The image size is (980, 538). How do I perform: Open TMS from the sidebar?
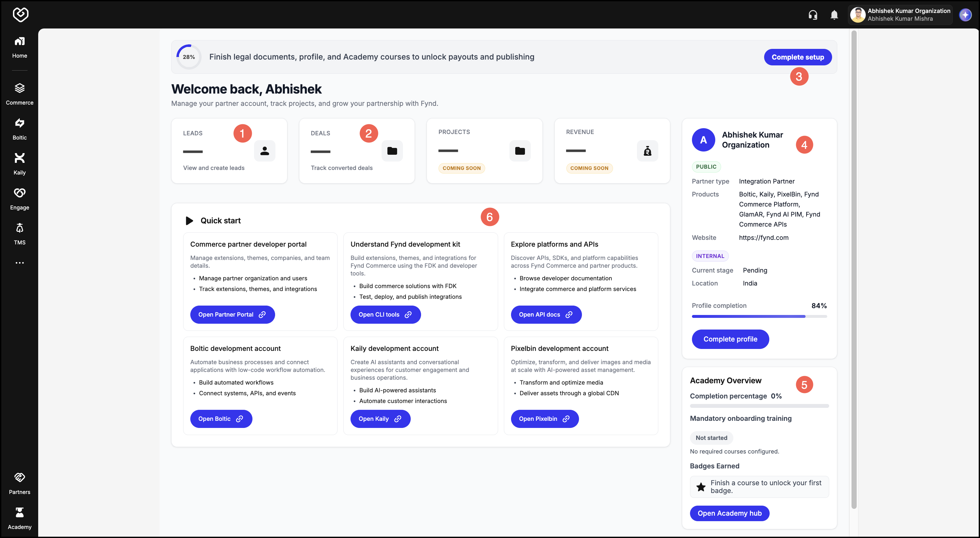[x=19, y=234]
